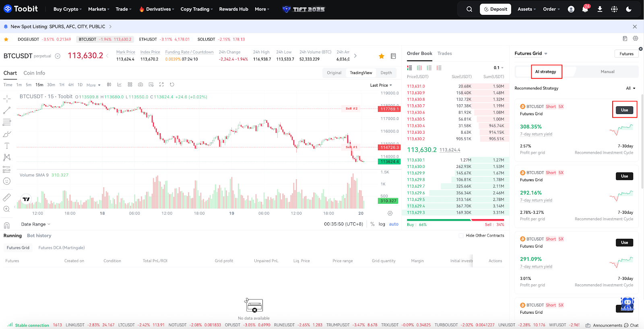Open the All filter for Recommended Strategy
This screenshot has height=329, width=644.
(631, 88)
